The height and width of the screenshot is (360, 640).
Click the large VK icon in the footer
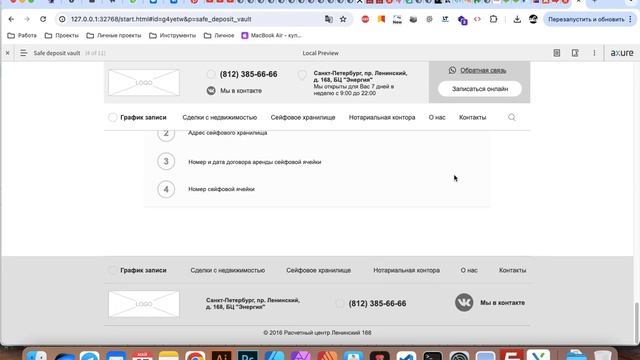(x=464, y=302)
